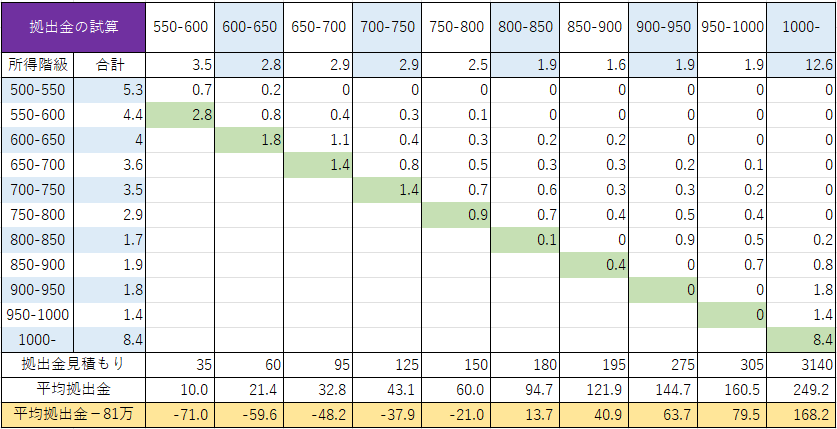Select the 500-550 row label
This screenshot has width=837, height=429.
click(x=38, y=90)
